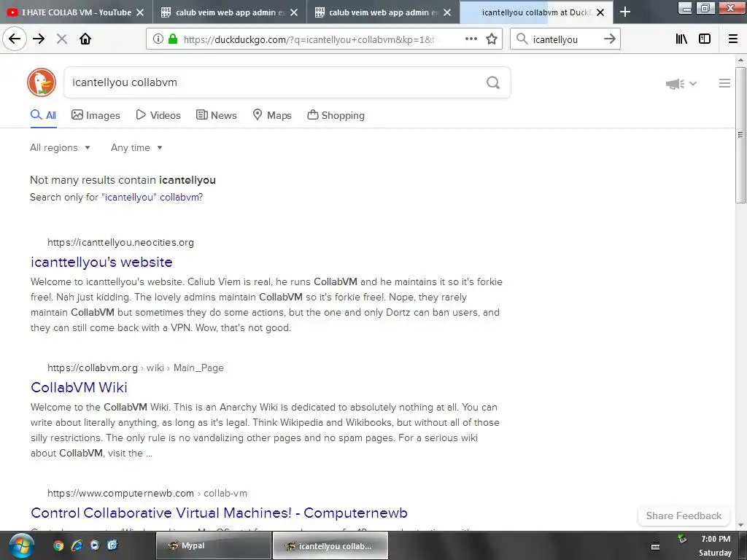This screenshot has width=747, height=560.
Task: Launch Chrome from the taskbar
Action: [x=58, y=545]
